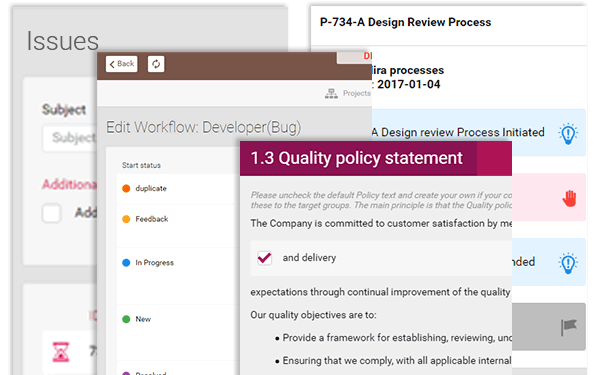Select the yellow Feedback status dot

click(126, 219)
